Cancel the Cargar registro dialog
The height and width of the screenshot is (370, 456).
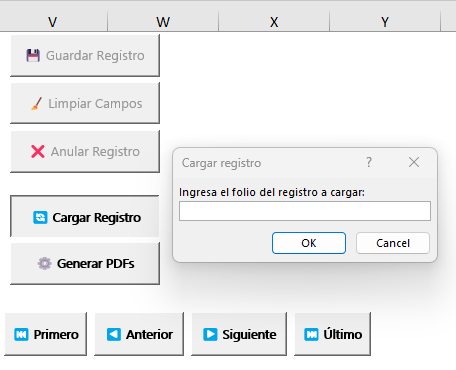pyautogui.click(x=393, y=243)
